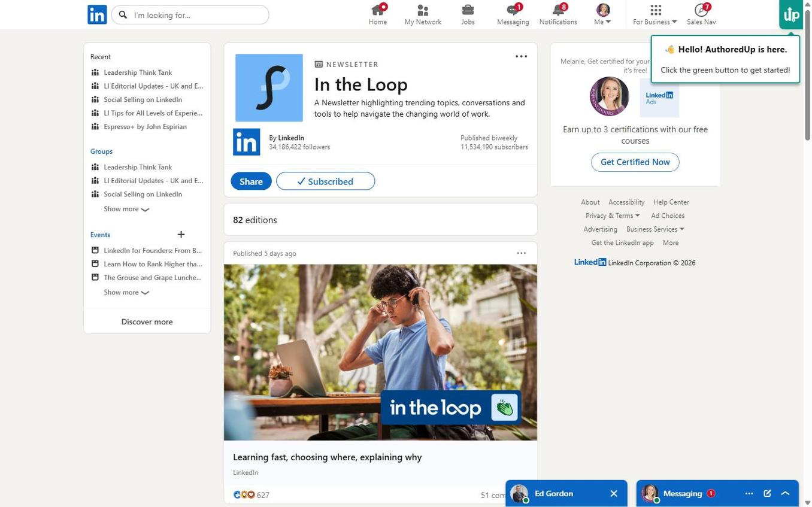Expand the Business Services dropdown
This screenshot has width=812, height=507.
[655, 229]
